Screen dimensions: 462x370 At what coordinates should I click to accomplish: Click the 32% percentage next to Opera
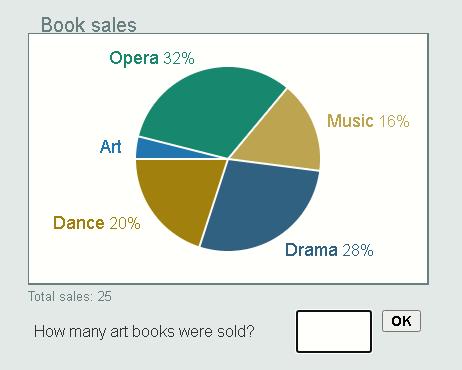click(x=179, y=58)
